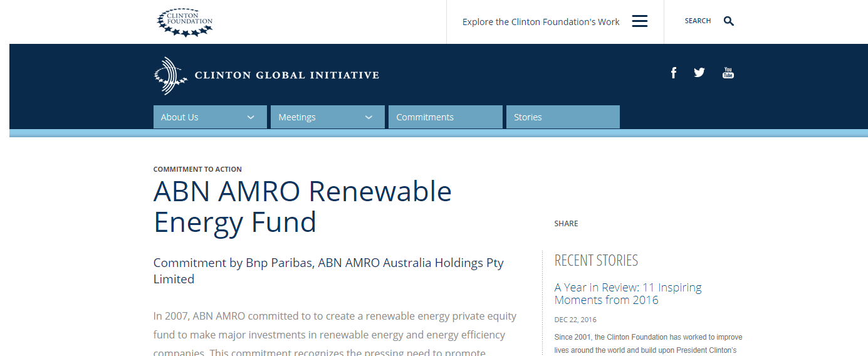Click the Commitment by Bnp Paribas line
The width and height of the screenshot is (868, 356).
click(328, 271)
